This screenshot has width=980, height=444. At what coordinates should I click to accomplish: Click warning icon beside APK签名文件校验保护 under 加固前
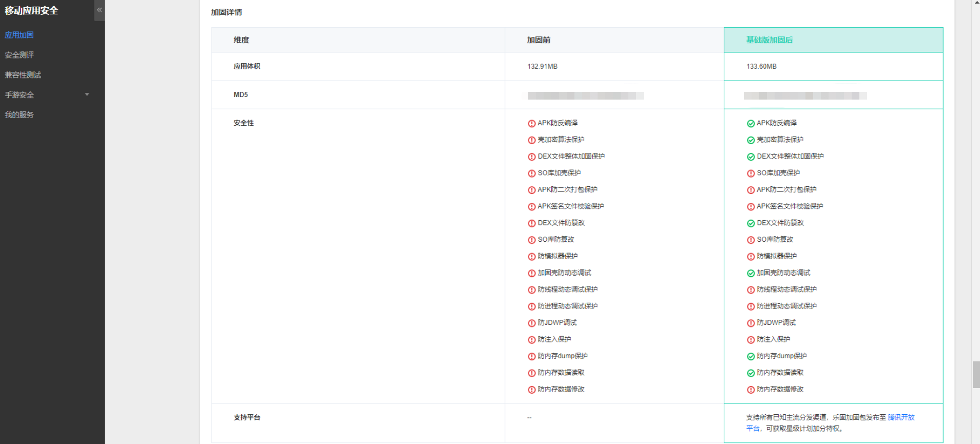click(532, 207)
